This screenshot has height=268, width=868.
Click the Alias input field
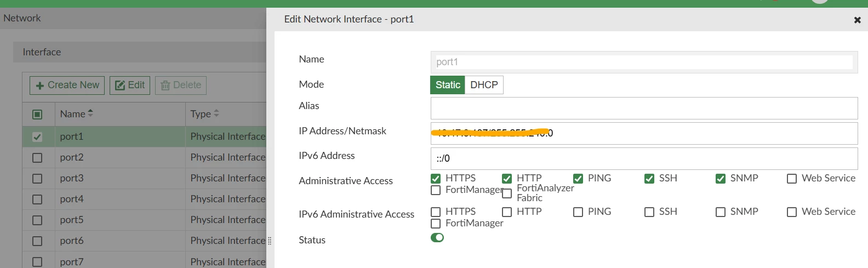point(644,108)
